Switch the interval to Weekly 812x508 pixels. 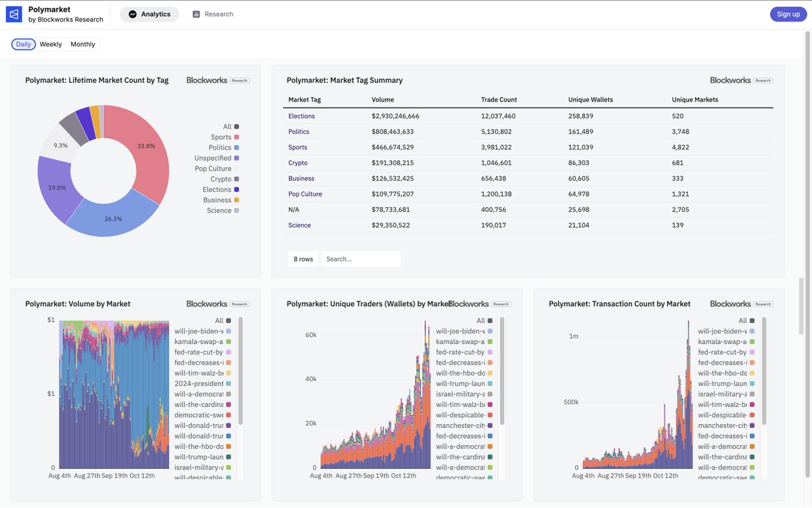[51, 44]
